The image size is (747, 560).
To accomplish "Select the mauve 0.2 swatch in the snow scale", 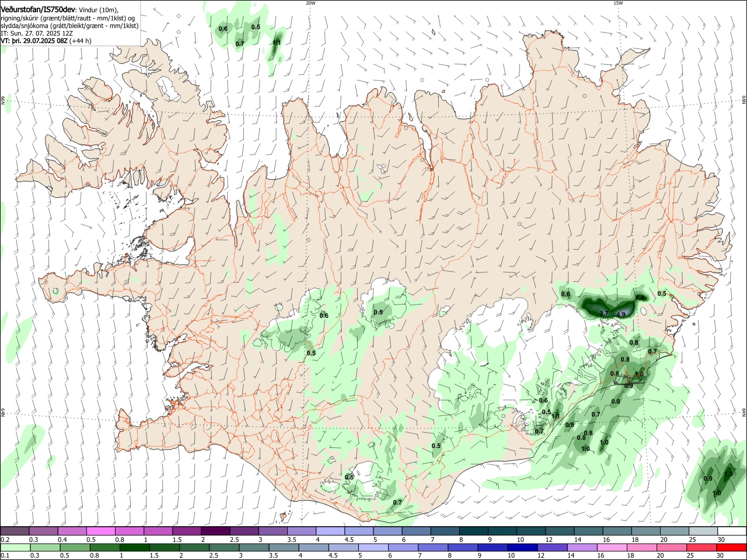I will pos(15,531).
